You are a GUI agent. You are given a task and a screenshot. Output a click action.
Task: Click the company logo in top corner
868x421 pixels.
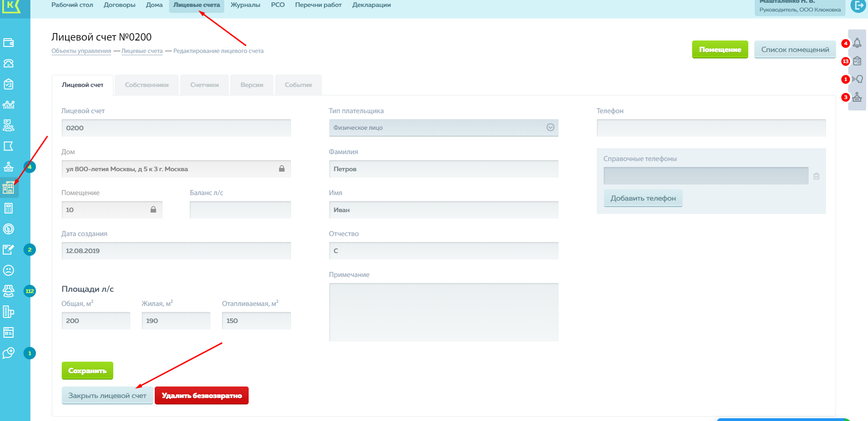(11, 6)
